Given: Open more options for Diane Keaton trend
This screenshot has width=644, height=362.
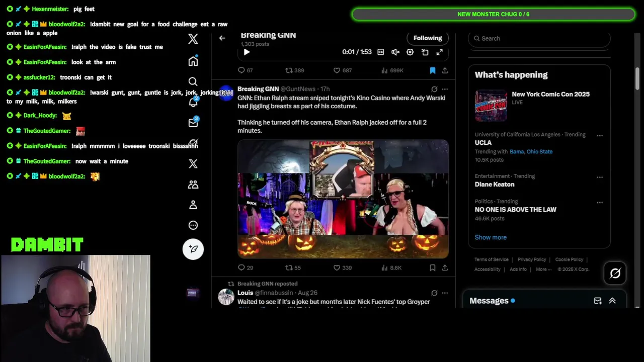Looking at the screenshot, I should (600, 177).
